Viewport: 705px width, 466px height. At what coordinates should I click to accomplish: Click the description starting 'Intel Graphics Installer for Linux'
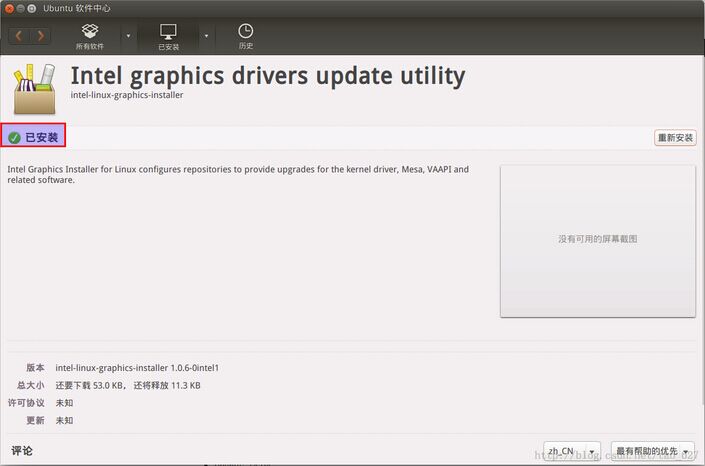point(238,175)
